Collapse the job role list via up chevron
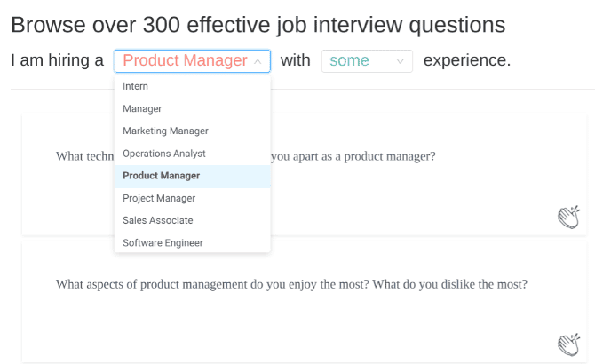Screen dimensions: 595x364 258,61
